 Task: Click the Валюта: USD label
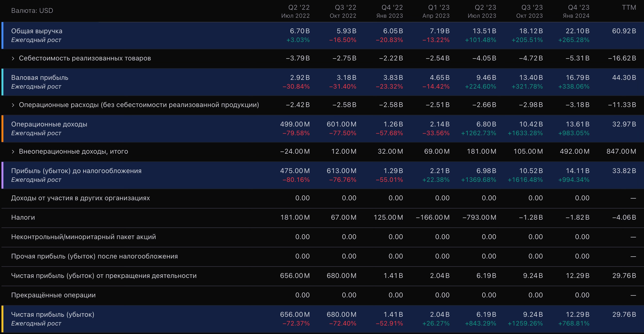[32, 10]
